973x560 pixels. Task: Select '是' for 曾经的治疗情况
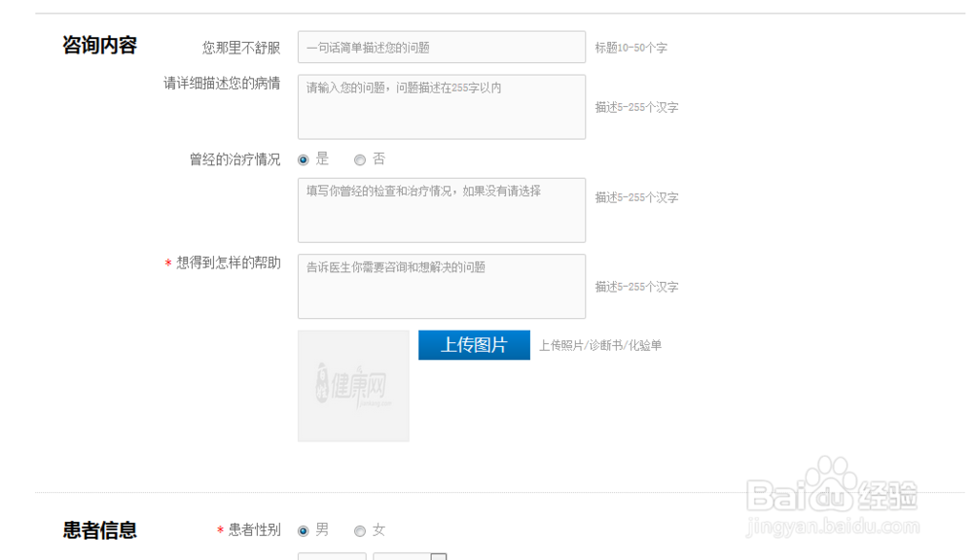coord(303,160)
